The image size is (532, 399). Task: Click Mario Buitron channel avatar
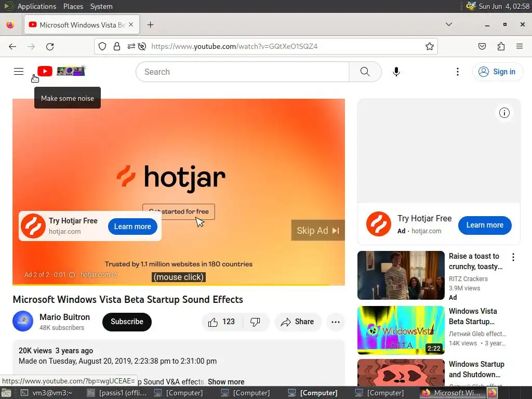pos(23,321)
